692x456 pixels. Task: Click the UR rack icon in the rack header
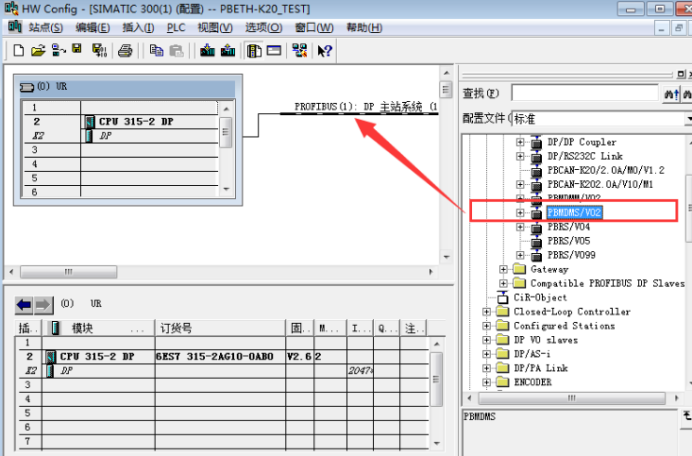click(26, 87)
